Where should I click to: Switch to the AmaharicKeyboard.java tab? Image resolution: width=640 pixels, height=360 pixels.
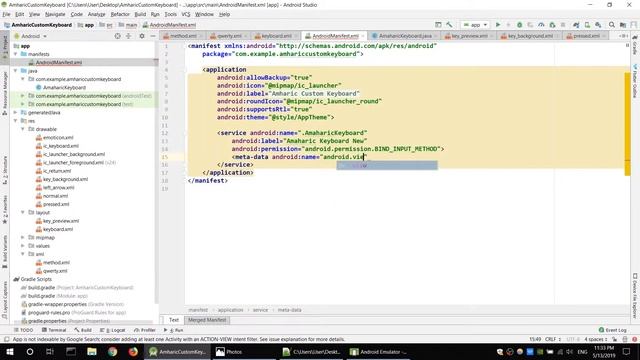[404, 36]
